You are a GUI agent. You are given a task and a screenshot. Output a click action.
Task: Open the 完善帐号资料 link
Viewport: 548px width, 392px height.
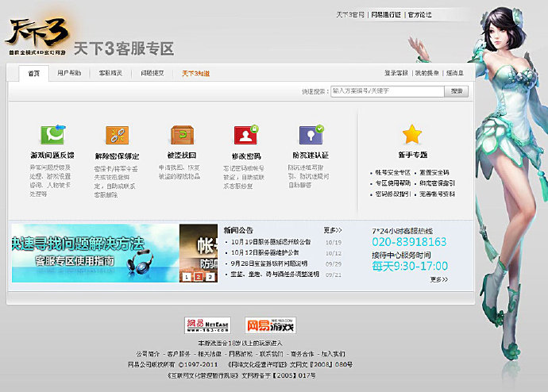click(x=438, y=194)
